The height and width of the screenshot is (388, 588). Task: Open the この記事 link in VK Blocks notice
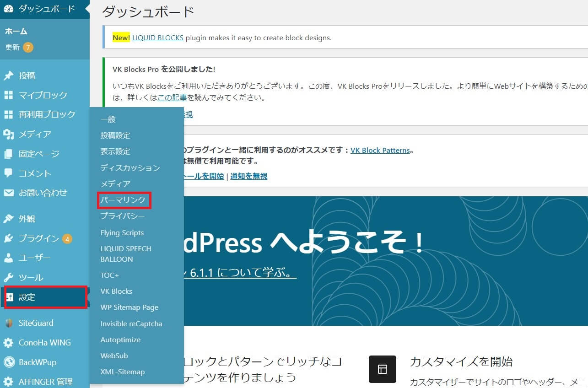coord(172,97)
